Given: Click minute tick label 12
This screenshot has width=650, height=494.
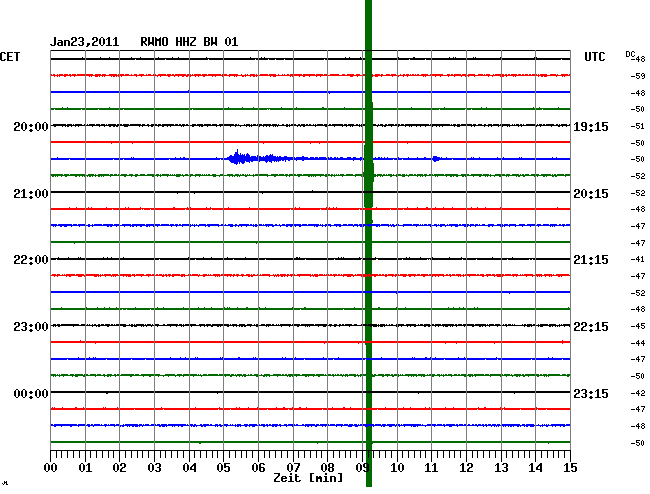Looking at the screenshot, I should click(466, 468).
